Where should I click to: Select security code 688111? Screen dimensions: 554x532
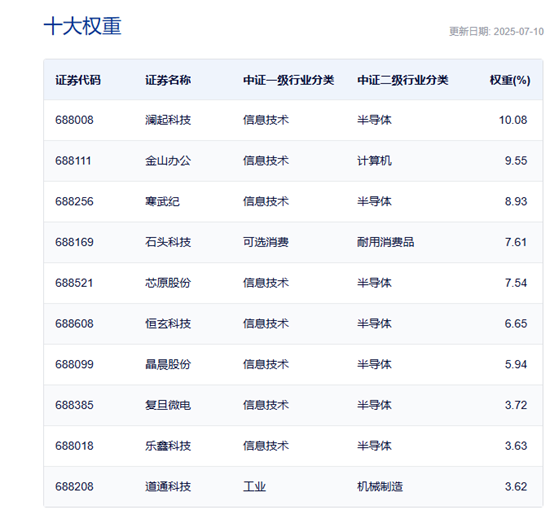(73, 161)
